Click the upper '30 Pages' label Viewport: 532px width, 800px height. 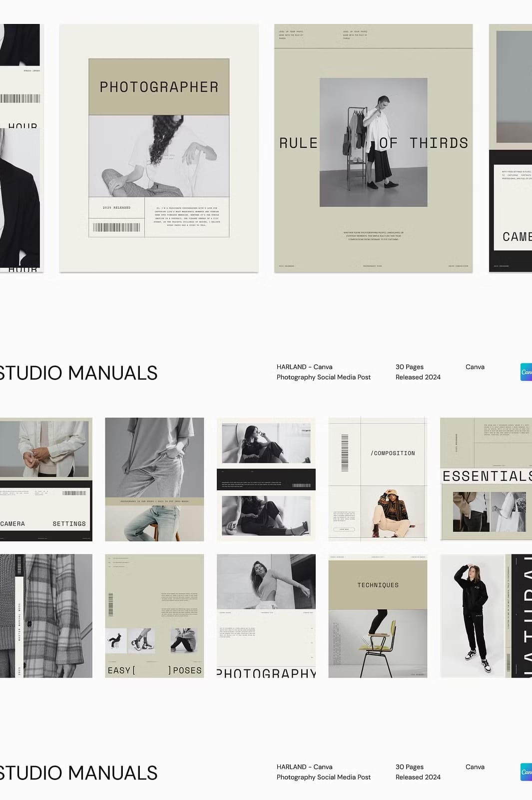coord(409,367)
